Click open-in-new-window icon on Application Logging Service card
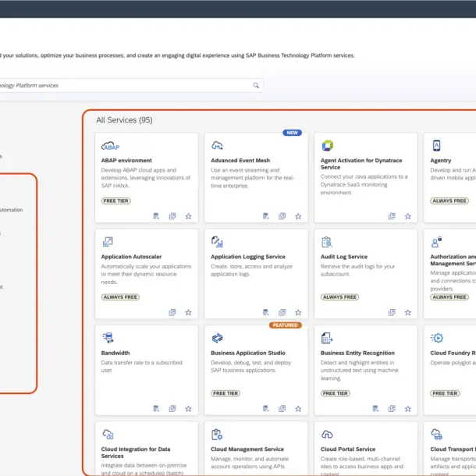The image size is (476, 476). click(282, 312)
